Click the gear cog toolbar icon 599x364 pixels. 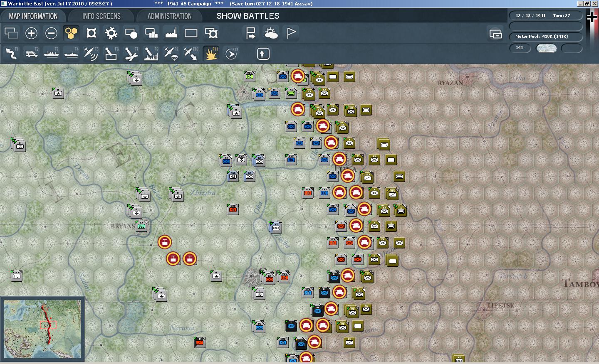click(111, 33)
